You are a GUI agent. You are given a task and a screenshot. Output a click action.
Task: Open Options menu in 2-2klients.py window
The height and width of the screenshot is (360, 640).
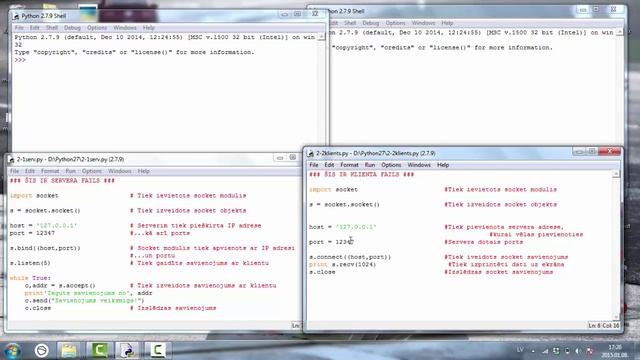pyautogui.click(x=391, y=165)
